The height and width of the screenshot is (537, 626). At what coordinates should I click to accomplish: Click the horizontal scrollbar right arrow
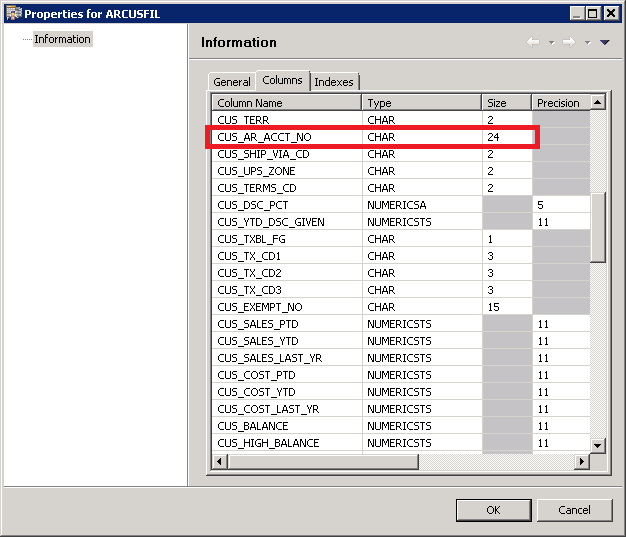pyautogui.click(x=582, y=462)
